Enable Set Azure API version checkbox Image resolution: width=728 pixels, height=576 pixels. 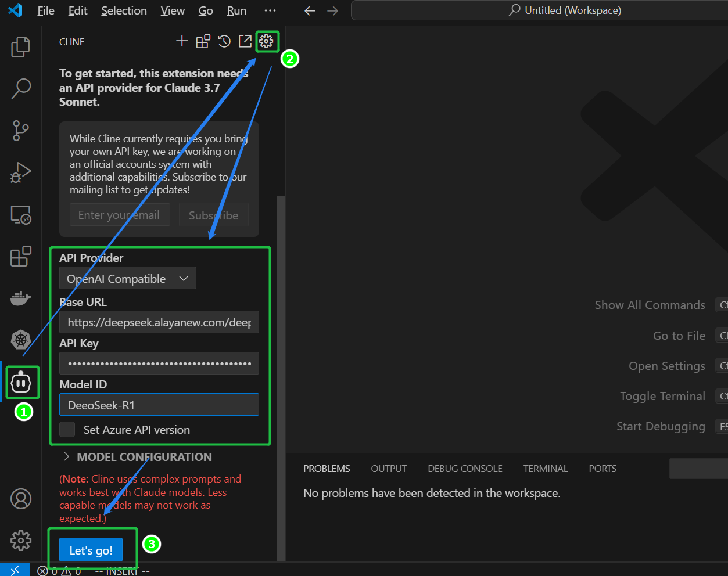coord(67,430)
